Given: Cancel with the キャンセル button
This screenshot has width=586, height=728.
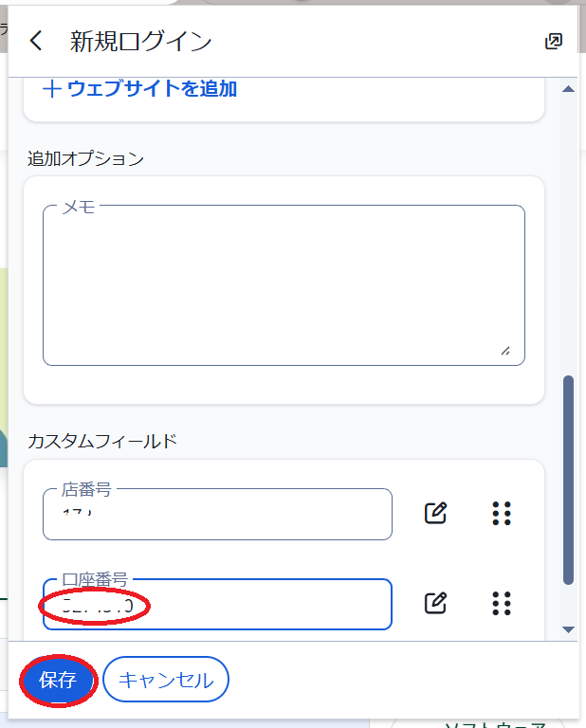Looking at the screenshot, I should [x=166, y=680].
